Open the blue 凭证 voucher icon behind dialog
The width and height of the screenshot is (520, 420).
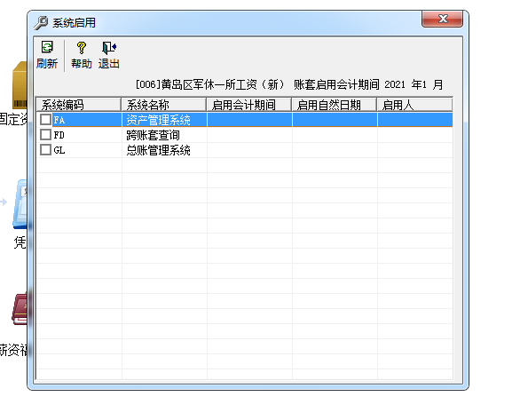tap(20, 204)
